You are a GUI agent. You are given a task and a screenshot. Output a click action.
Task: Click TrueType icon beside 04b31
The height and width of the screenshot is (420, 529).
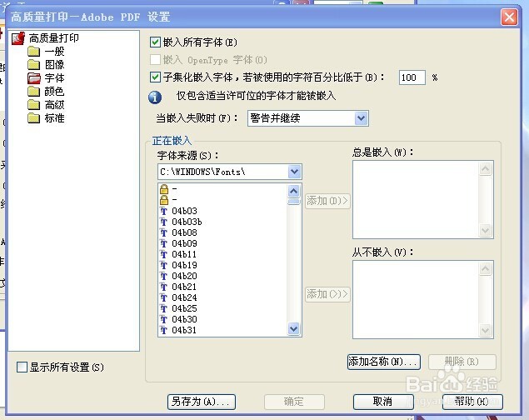tap(163, 330)
